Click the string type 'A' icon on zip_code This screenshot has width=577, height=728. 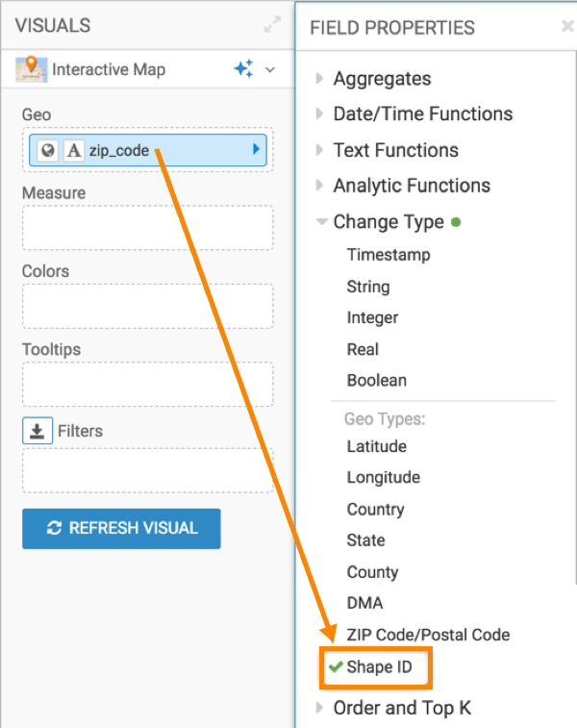(x=73, y=150)
